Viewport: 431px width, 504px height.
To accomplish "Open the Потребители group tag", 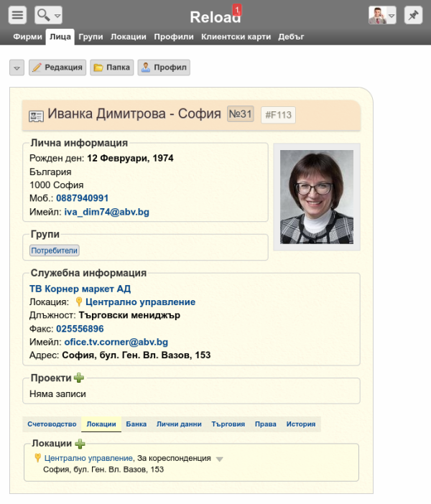I will tap(55, 251).
